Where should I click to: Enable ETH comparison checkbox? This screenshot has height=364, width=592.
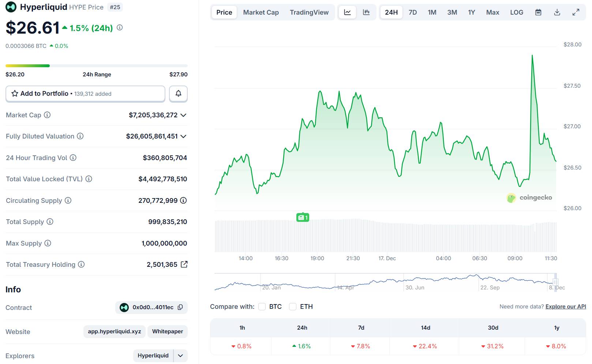click(293, 307)
